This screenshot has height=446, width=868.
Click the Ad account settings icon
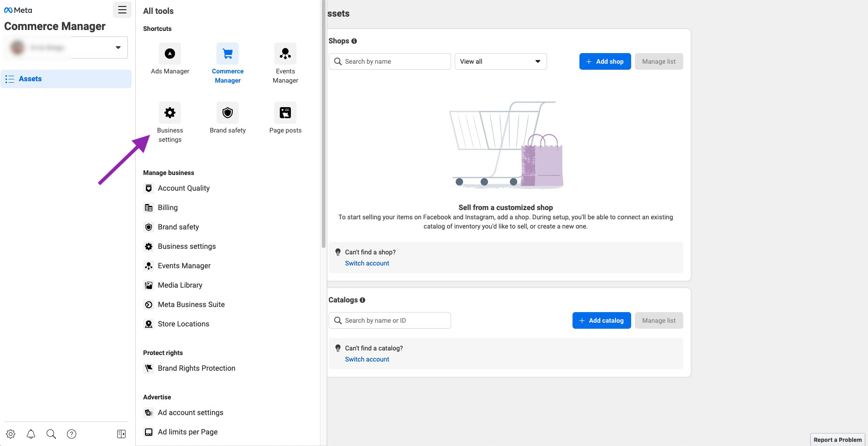coord(149,413)
